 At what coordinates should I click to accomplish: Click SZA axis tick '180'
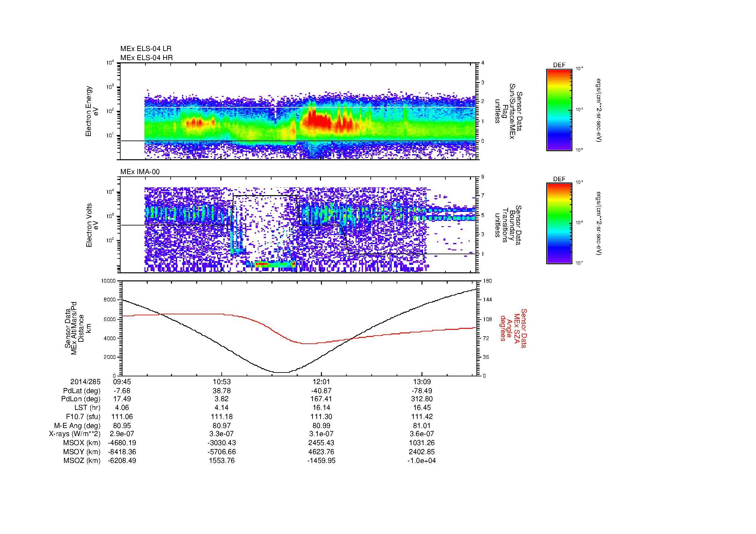click(487, 281)
